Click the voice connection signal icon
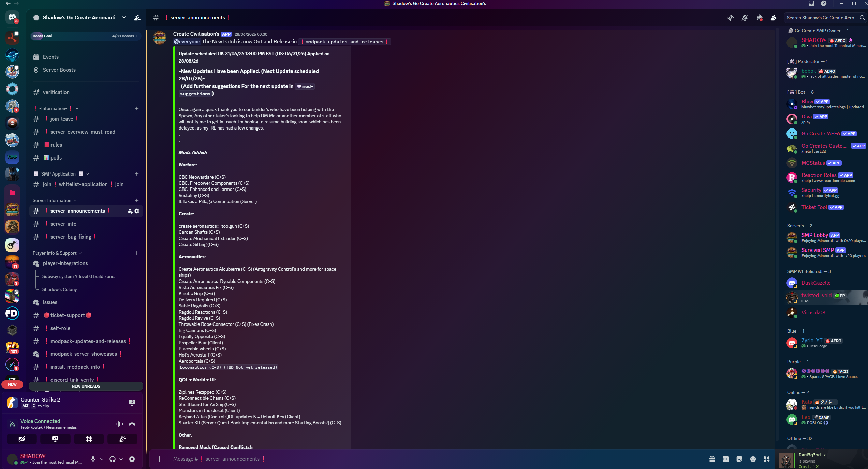 click(12, 424)
